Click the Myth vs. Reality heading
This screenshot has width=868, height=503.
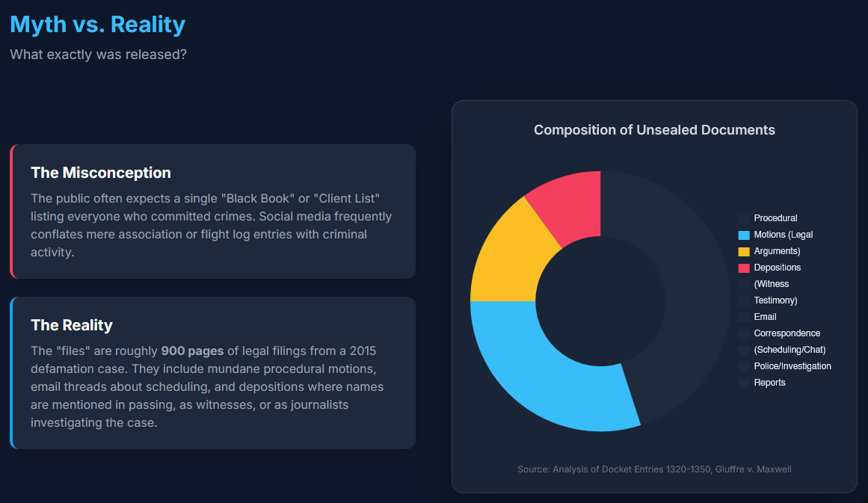97,25
